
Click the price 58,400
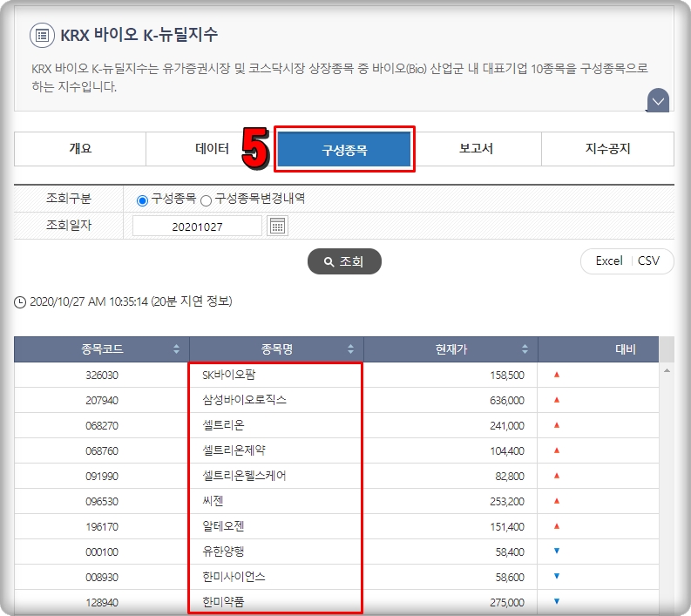[x=510, y=552]
